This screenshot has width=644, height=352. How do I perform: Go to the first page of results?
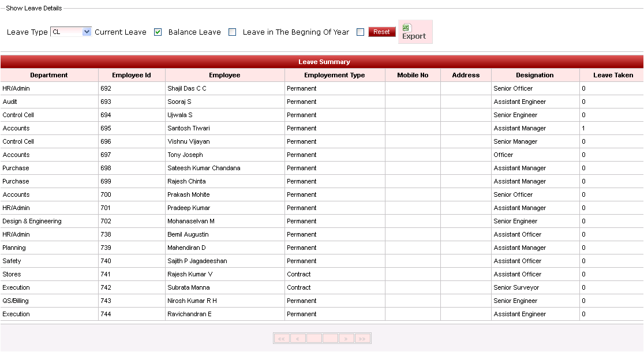(282, 339)
